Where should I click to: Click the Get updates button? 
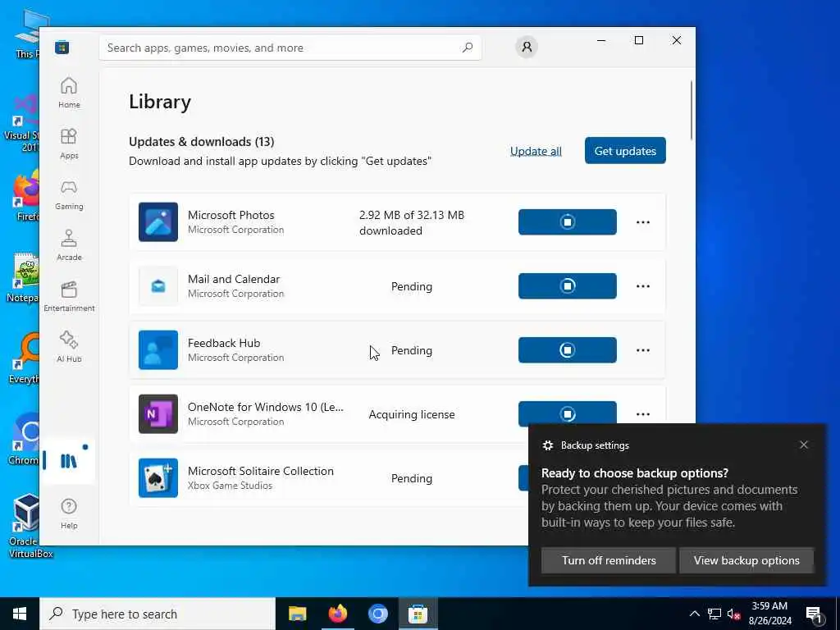(x=625, y=151)
